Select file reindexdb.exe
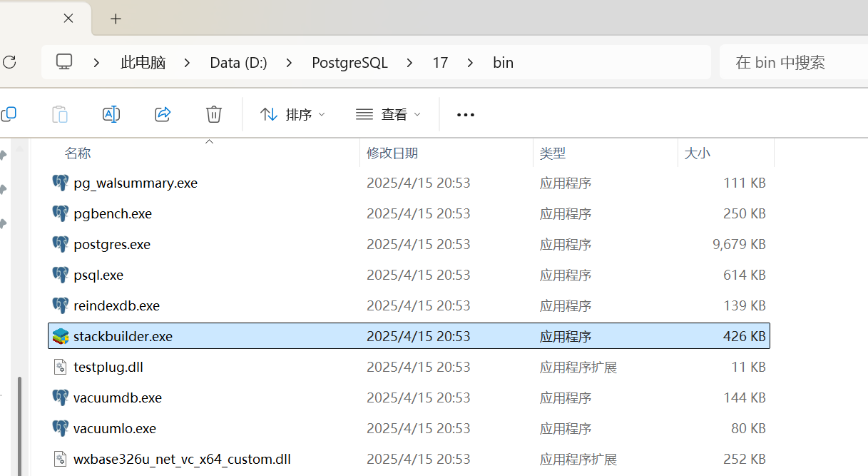 point(116,305)
